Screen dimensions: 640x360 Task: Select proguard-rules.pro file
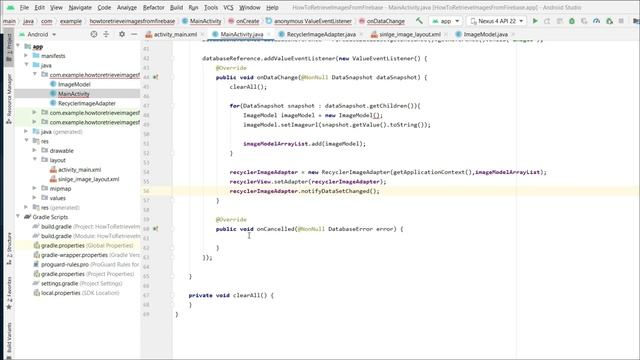click(87, 264)
